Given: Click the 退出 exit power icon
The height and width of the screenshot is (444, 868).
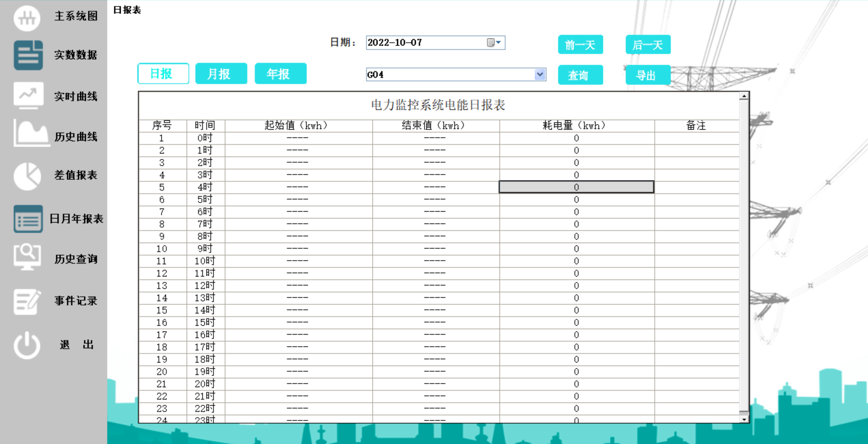Looking at the screenshot, I should (x=27, y=345).
